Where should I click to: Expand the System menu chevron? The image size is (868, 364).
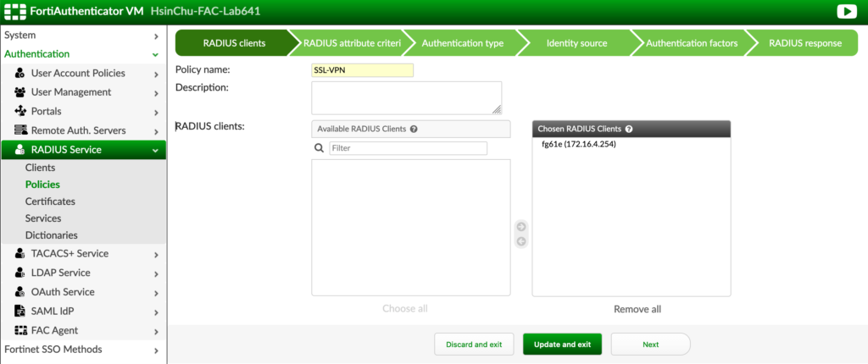click(x=156, y=36)
